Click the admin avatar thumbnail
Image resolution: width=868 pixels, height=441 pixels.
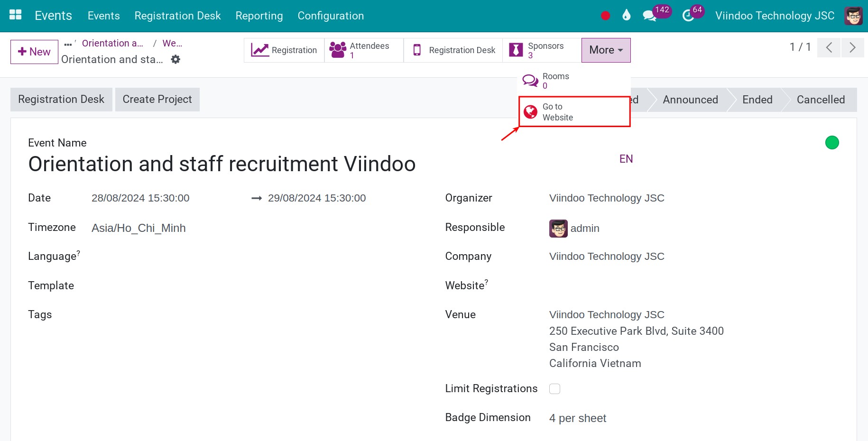tap(558, 229)
